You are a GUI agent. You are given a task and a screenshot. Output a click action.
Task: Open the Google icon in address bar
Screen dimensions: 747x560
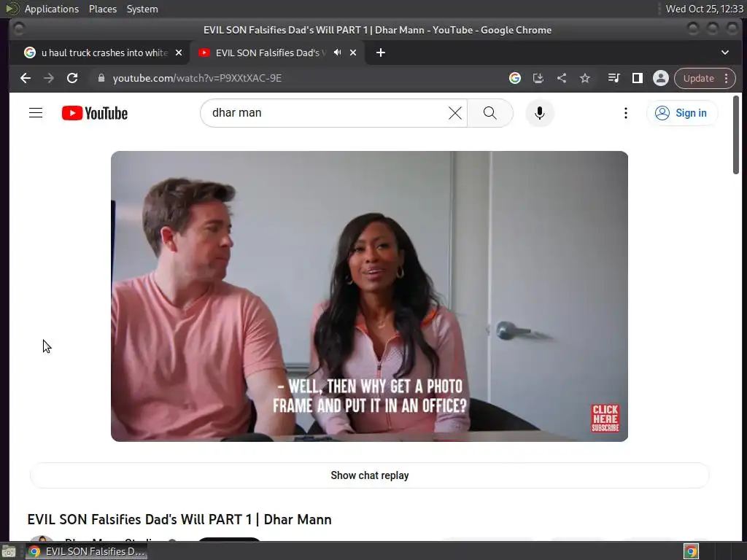coord(514,78)
